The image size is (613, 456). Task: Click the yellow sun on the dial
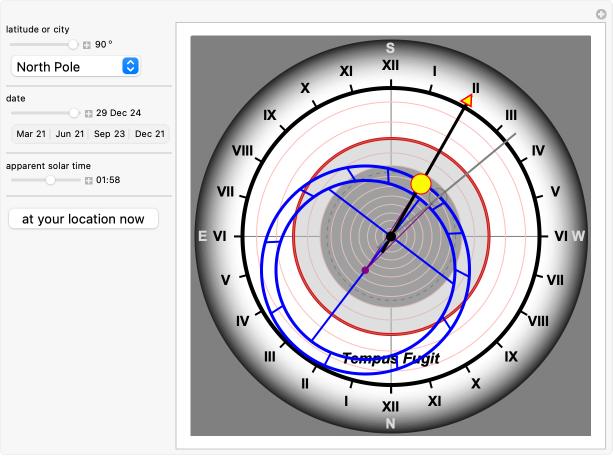point(421,183)
